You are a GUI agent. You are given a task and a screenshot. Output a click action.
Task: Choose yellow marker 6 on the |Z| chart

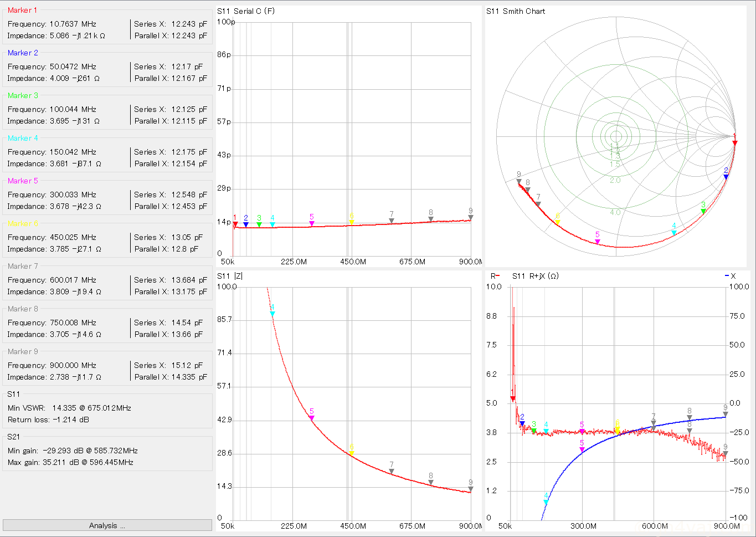pyautogui.click(x=352, y=454)
